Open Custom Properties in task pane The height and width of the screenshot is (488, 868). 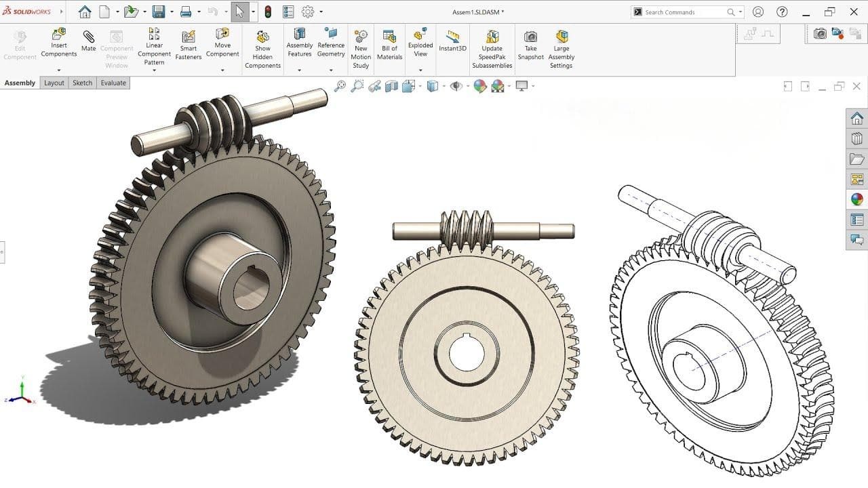[857, 220]
